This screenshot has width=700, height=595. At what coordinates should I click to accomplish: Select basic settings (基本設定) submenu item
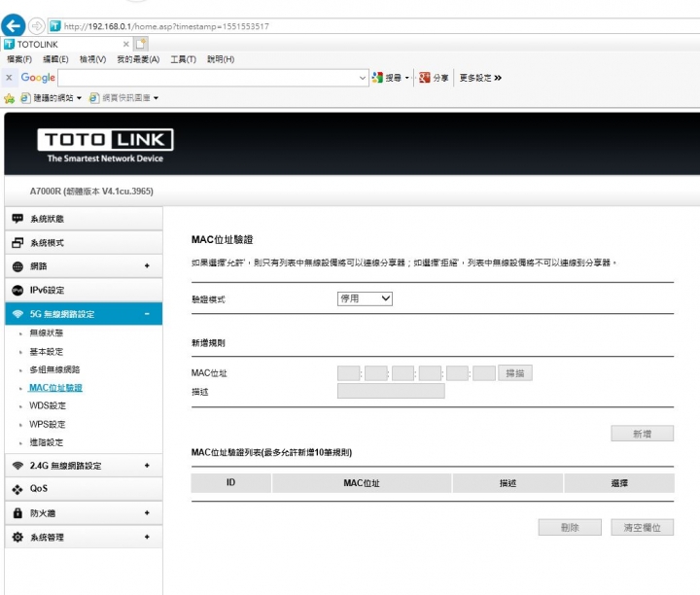coord(47,352)
